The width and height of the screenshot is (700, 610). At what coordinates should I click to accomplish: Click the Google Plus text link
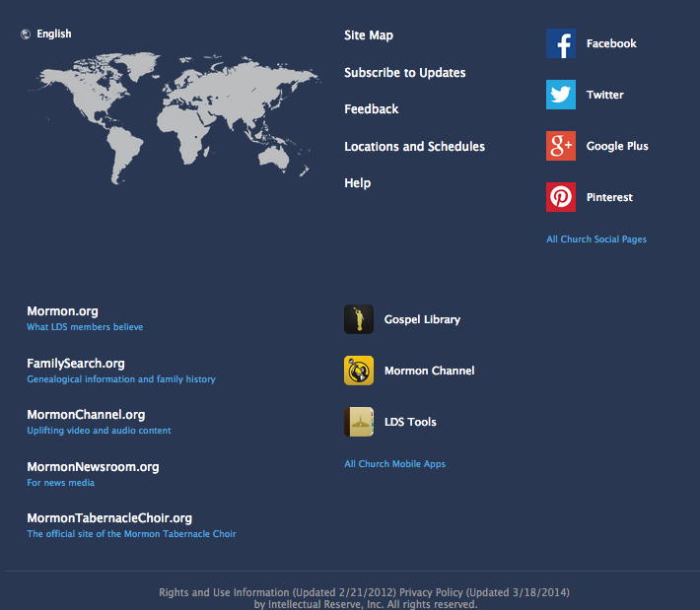(617, 146)
